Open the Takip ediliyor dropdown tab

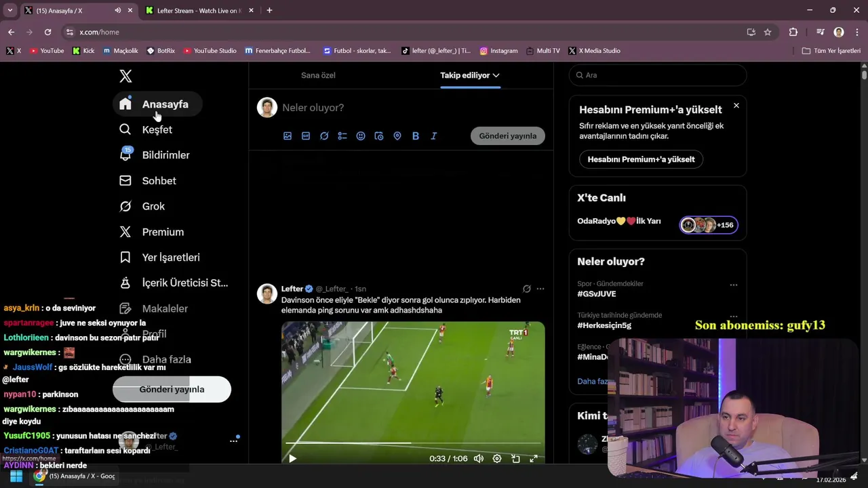[x=470, y=75]
